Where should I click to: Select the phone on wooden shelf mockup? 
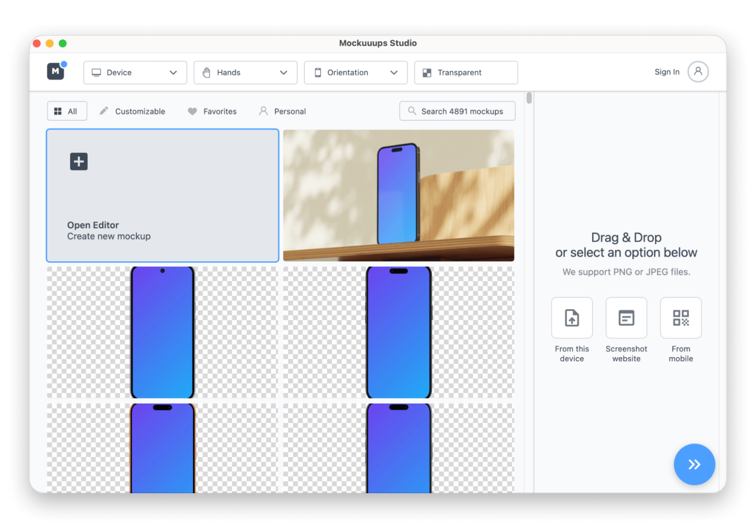tap(398, 195)
